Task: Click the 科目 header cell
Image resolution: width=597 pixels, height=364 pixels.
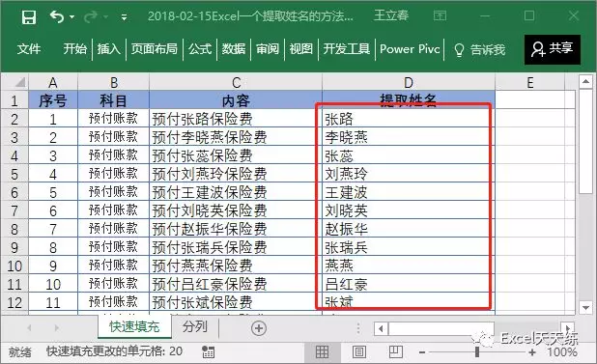Action: point(113,100)
